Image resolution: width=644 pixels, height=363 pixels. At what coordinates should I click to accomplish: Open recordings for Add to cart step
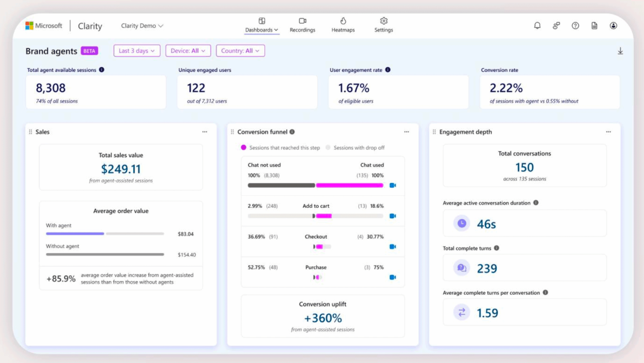[x=392, y=216]
